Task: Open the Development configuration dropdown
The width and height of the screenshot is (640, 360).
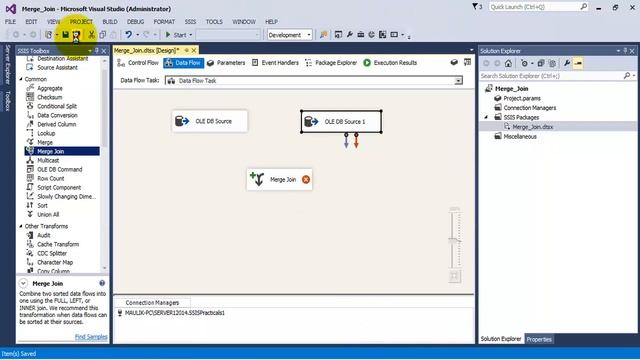Action: coord(309,35)
